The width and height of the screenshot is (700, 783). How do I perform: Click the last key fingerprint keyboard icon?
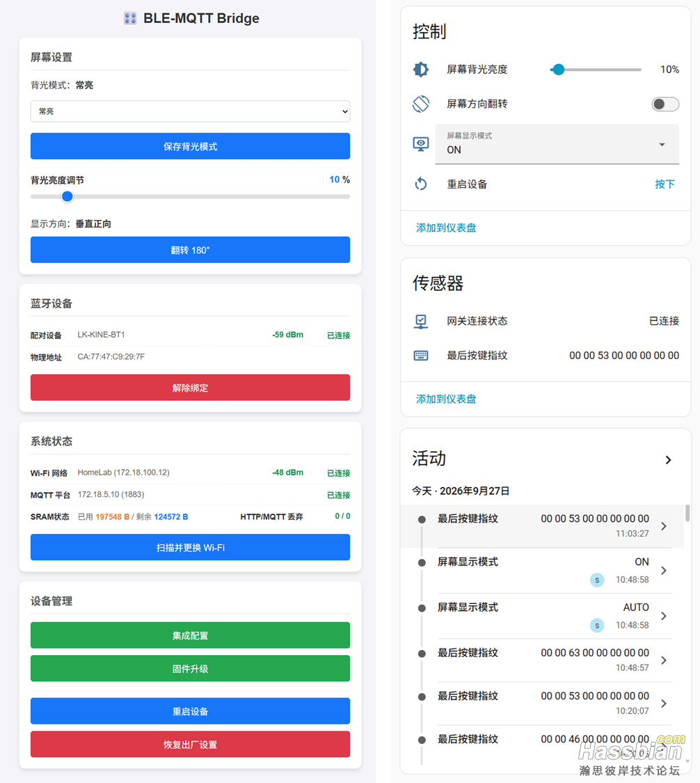[x=421, y=356]
